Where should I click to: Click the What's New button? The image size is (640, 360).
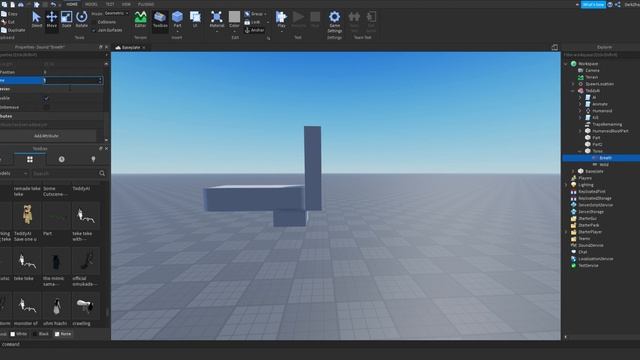coord(593,4)
